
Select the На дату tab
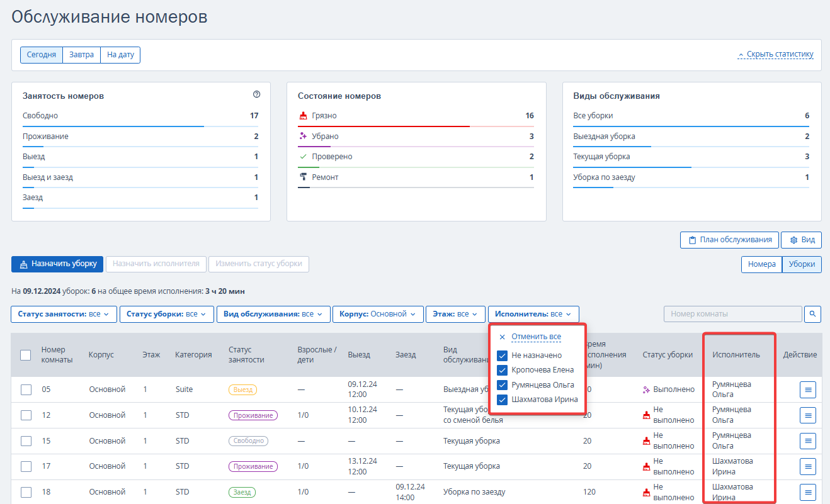tap(120, 55)
